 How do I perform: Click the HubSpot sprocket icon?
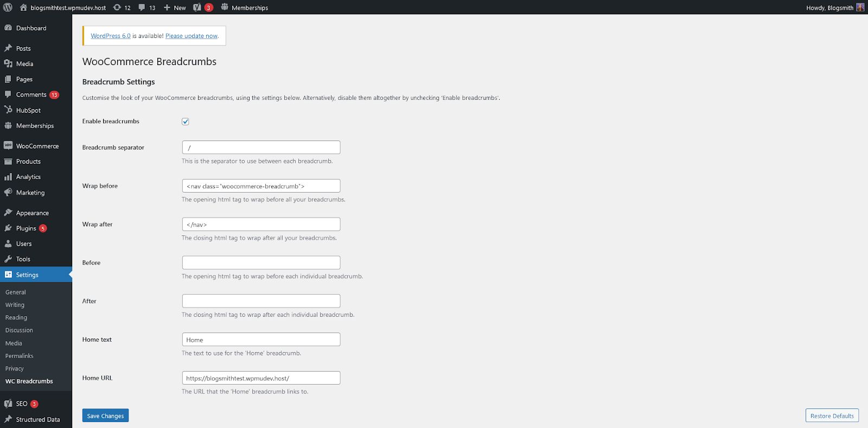tap(8, 110)
